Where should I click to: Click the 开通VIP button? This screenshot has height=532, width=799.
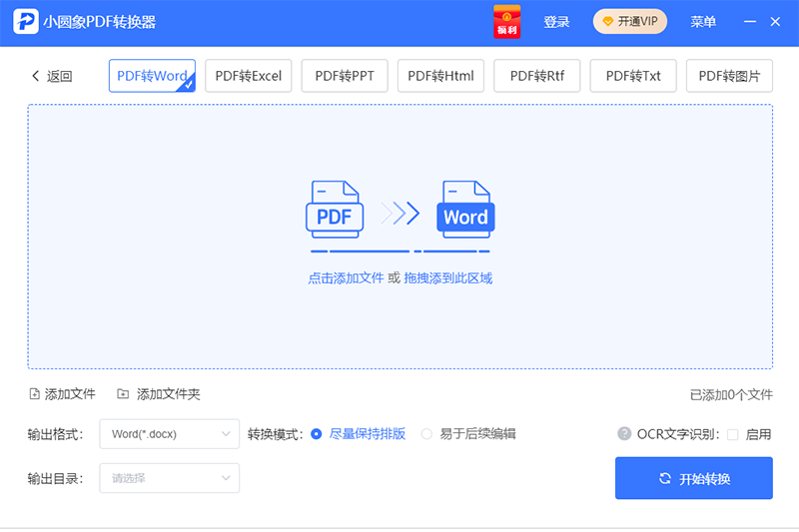629,22
